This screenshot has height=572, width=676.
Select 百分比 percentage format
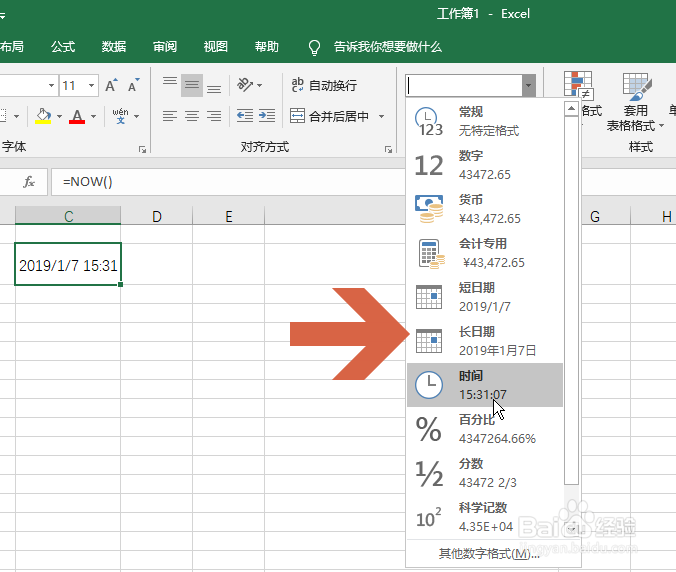pos(485,429)
